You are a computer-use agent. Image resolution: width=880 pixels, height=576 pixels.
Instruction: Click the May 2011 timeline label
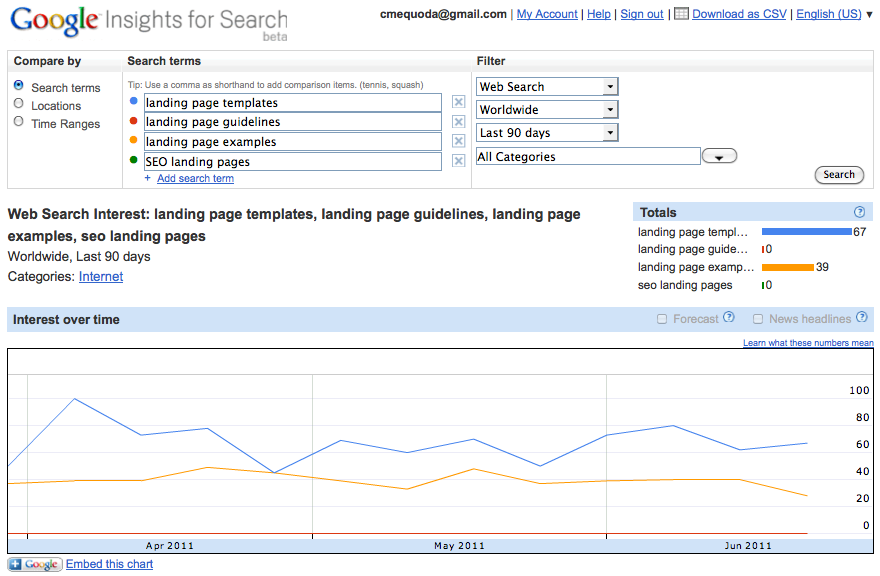click(x=459, y=546)
